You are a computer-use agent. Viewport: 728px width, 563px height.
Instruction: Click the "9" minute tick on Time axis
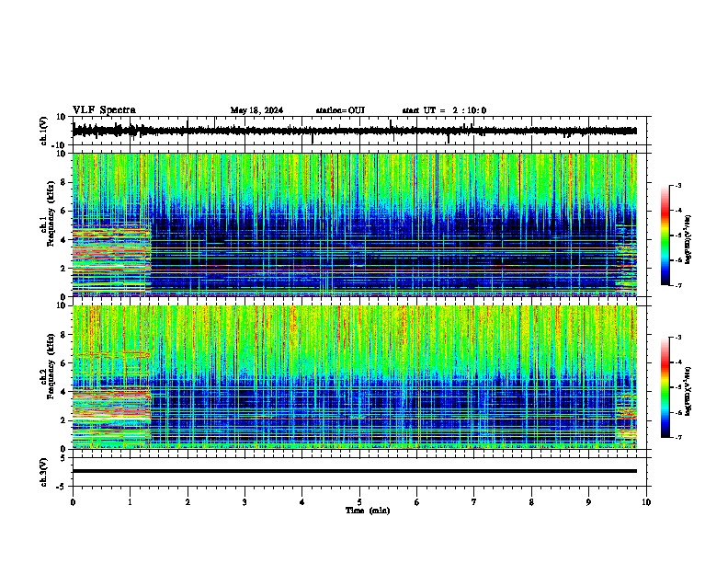tap(588, 502)
